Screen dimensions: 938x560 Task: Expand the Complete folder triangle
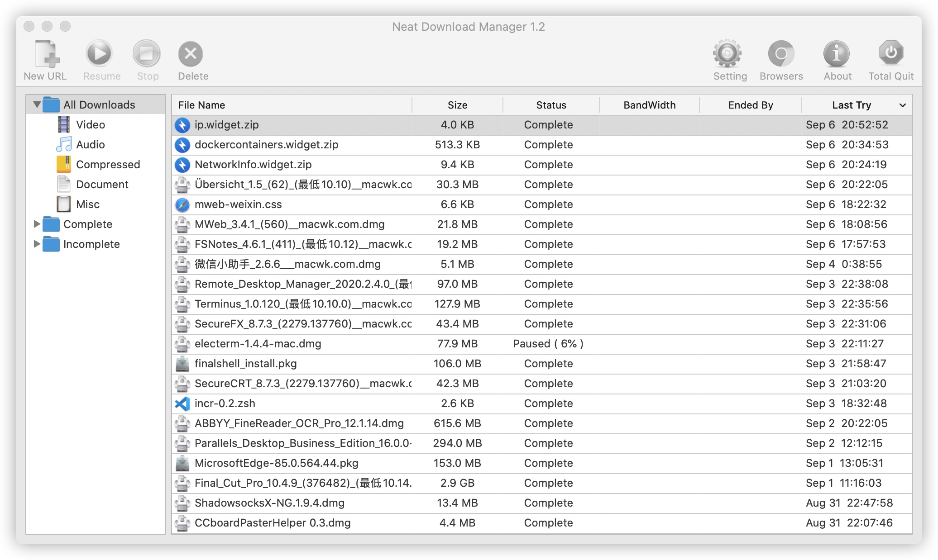pyautogui.click(x=37, y=224)
